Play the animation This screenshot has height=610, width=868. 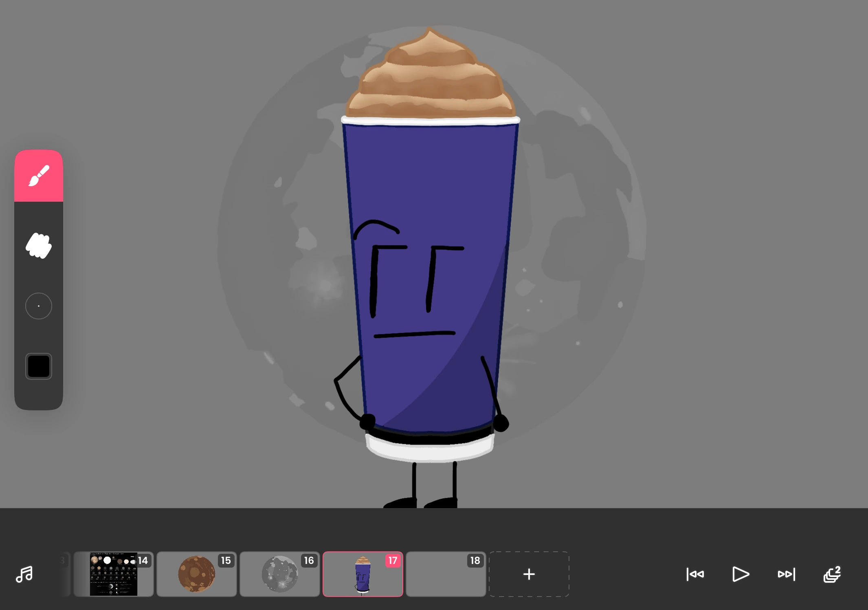coord(741,574)
